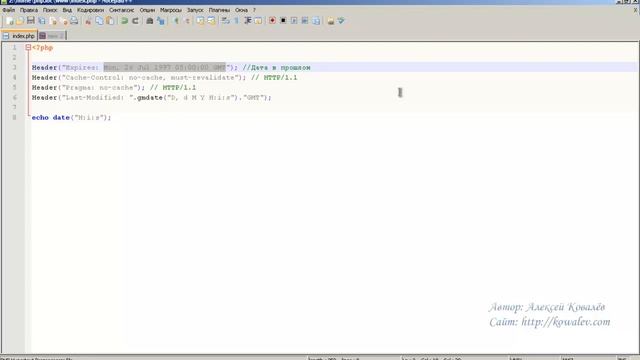The width and height of the screenshot is (640, 360).
Task: Redo the edit using toolbar Redo icon
Action: 136,21
